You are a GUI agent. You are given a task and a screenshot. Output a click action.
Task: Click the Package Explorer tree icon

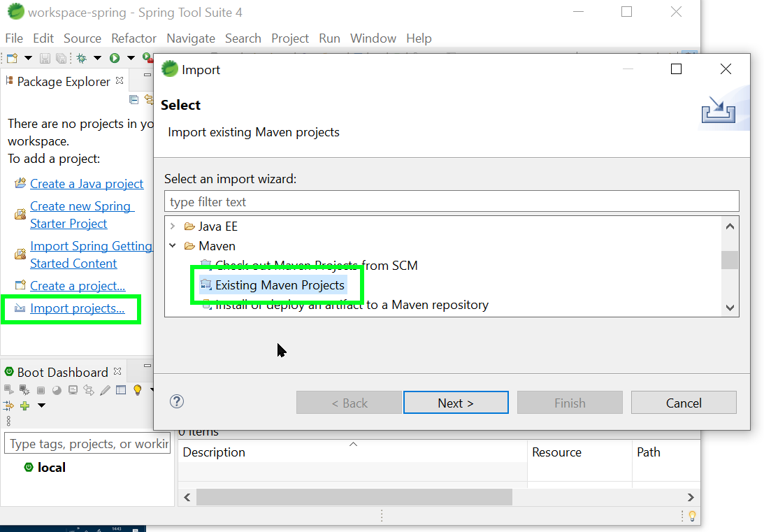[x=9, y=81]
